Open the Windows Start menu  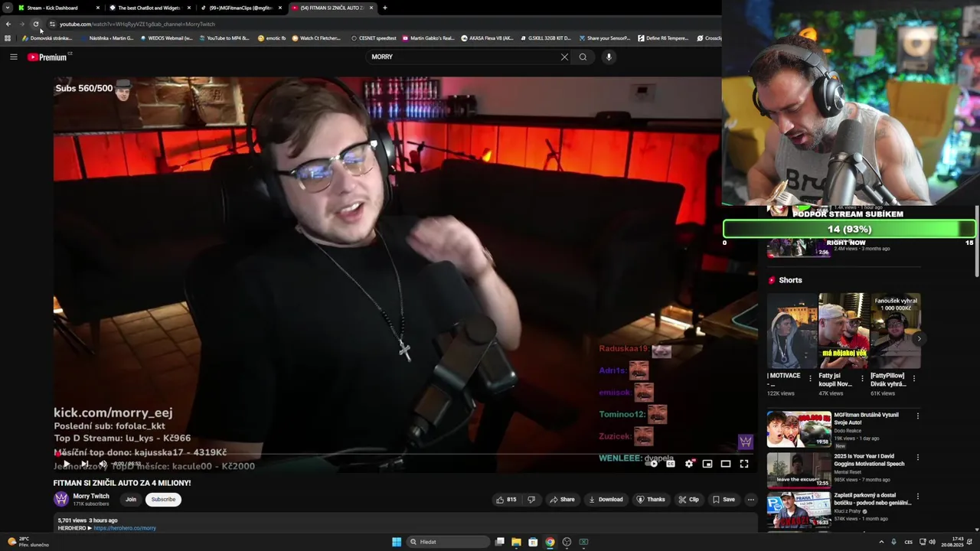click(397, 542)
